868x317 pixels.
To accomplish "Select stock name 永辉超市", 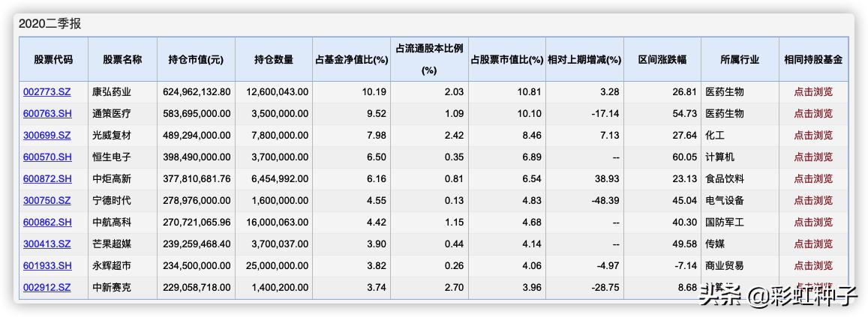I will click(112, 265).
